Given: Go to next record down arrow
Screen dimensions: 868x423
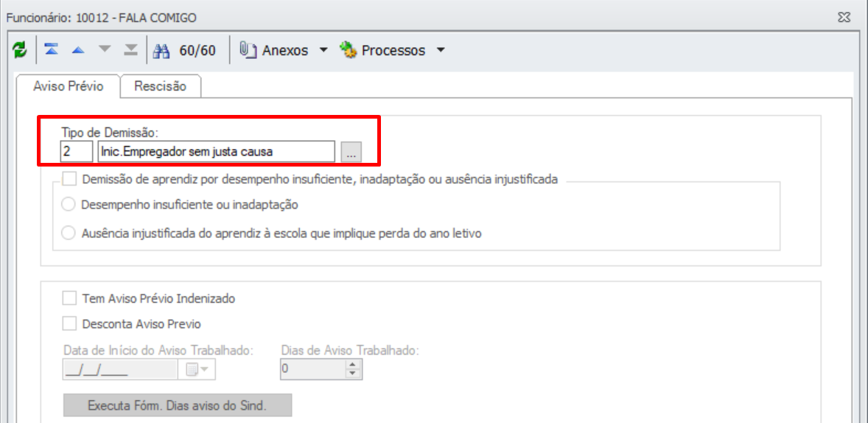Looking at the screenshot, I should (105, 50).
